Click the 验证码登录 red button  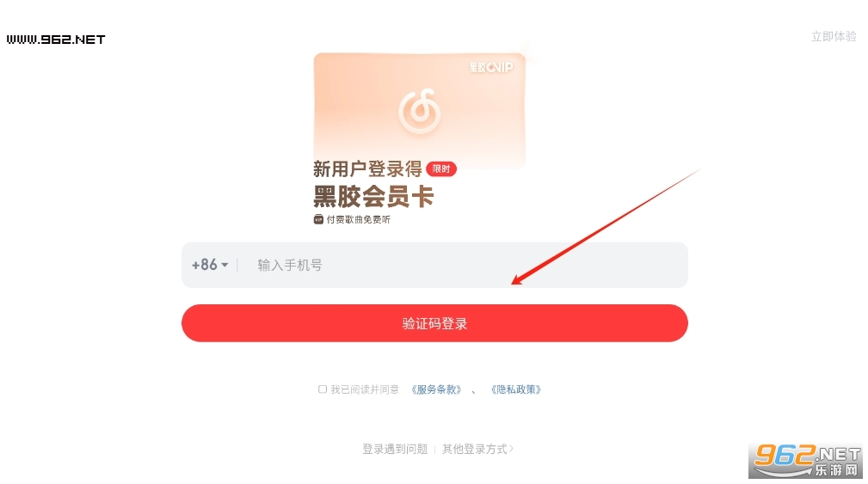[434, 323]
